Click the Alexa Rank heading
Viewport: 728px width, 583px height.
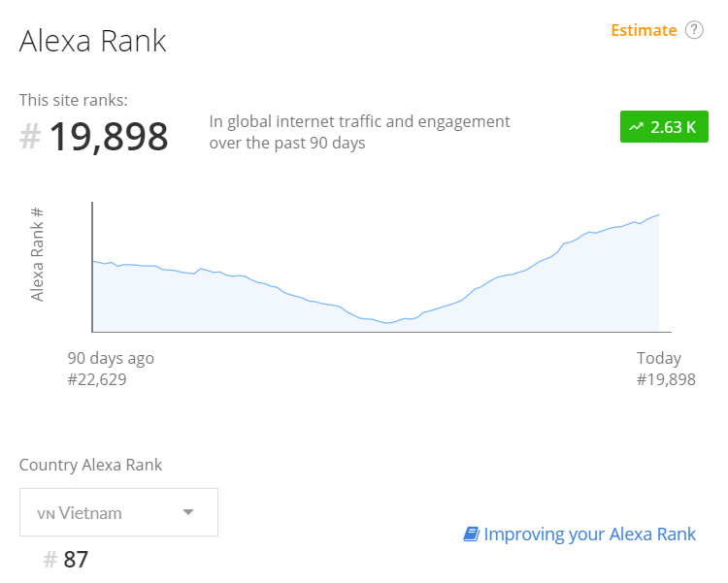click(92, 41)
